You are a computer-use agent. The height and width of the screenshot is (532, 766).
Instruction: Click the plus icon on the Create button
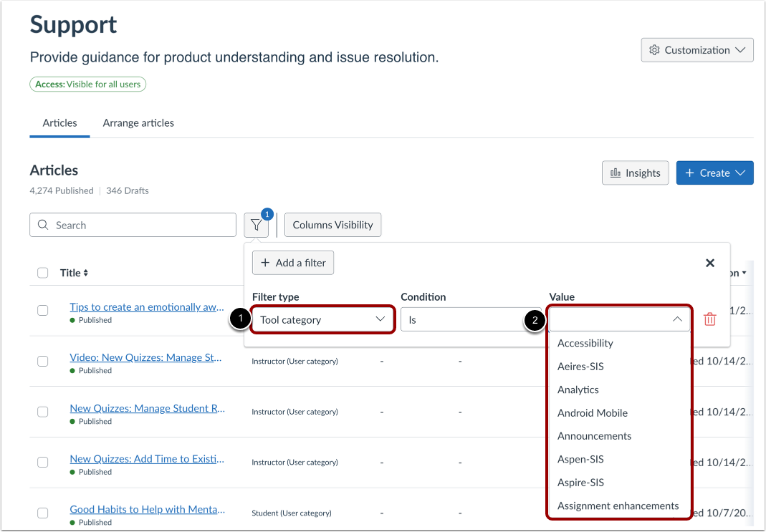click(x=690, y=173)
